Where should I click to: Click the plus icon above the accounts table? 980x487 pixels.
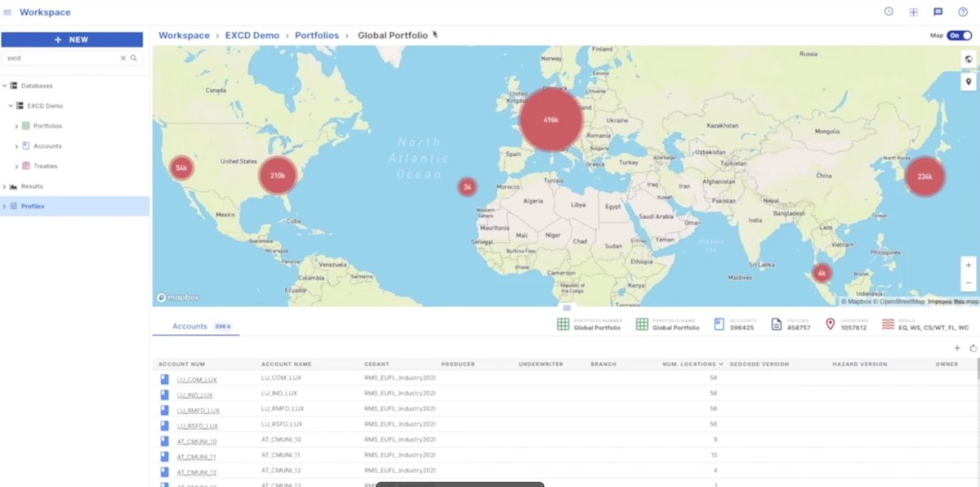(957, 348)
